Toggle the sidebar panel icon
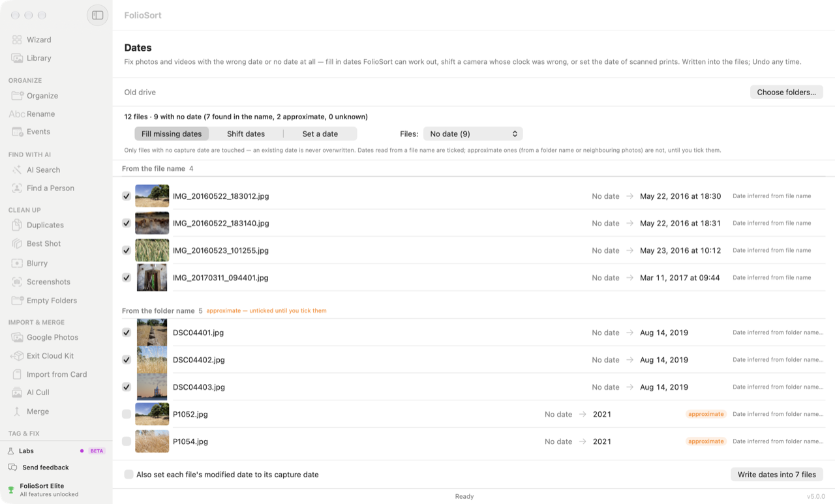The image size is (835, 504). point(97,15)
